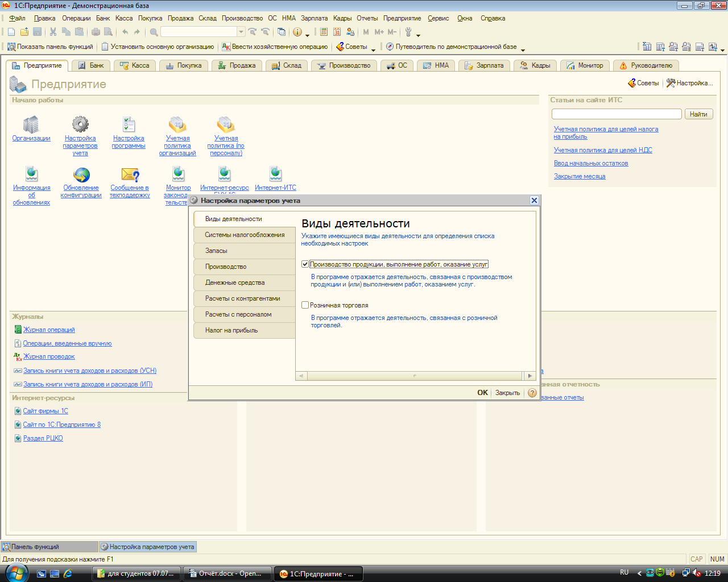The height and width of the screenshot is (582, 728).
Task: Open the Обновление конфигурации globe icon
Action: tap(81, 174)
